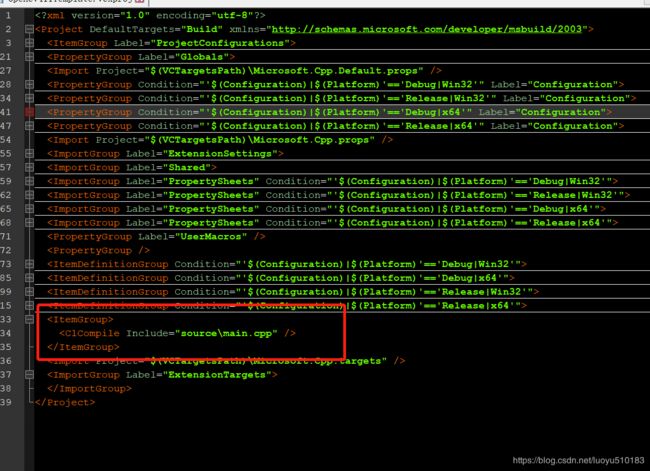Collapse the ItemGroup containing ClCompile
Viewport: 650px width, 471px height.
coord(29,319)
